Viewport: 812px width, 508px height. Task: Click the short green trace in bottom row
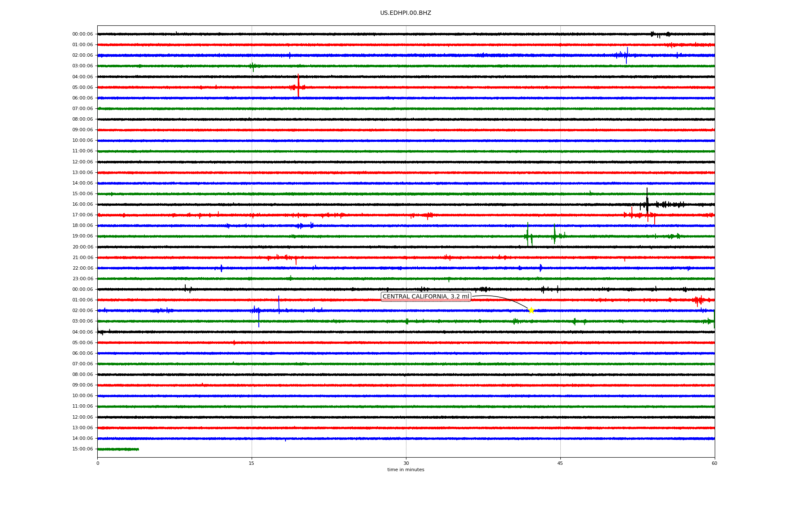[118, 449]
